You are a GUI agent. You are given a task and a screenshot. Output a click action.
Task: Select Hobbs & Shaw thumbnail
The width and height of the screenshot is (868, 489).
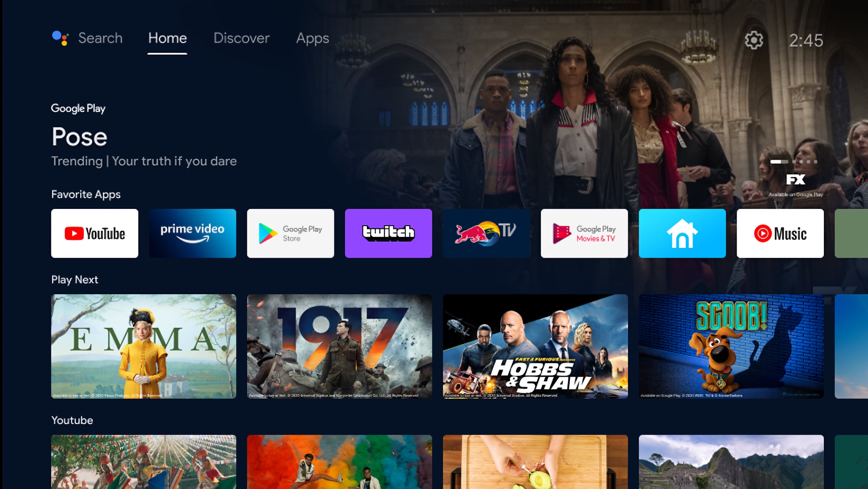[x=535, y=346]
